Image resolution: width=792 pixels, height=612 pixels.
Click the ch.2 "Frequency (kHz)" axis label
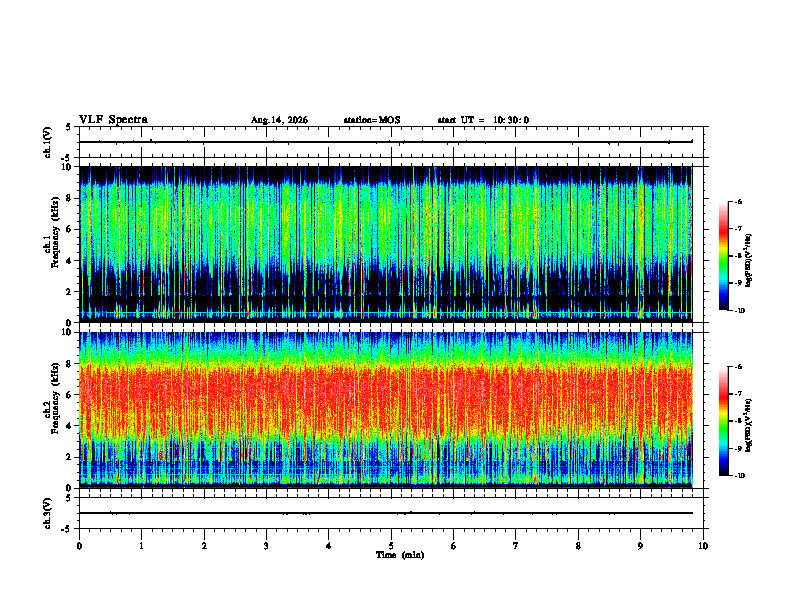click(55, 398)
